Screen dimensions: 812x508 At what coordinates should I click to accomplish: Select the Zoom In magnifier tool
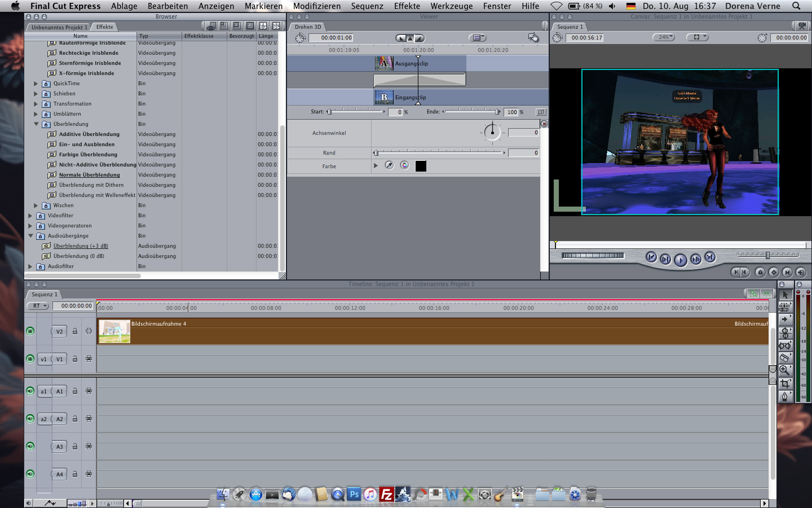tap(784, 370)
